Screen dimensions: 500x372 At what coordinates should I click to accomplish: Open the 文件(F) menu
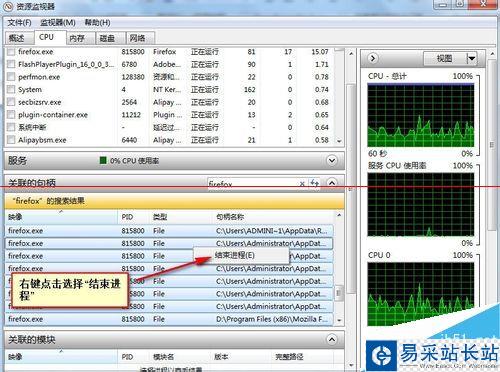pos(19,22)
